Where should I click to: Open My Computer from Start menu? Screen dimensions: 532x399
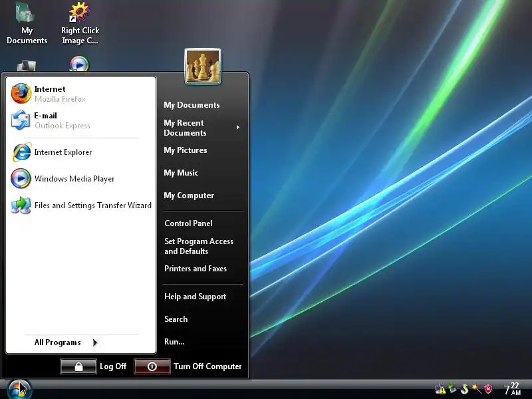pyautogui.click(x=189, y=196)
